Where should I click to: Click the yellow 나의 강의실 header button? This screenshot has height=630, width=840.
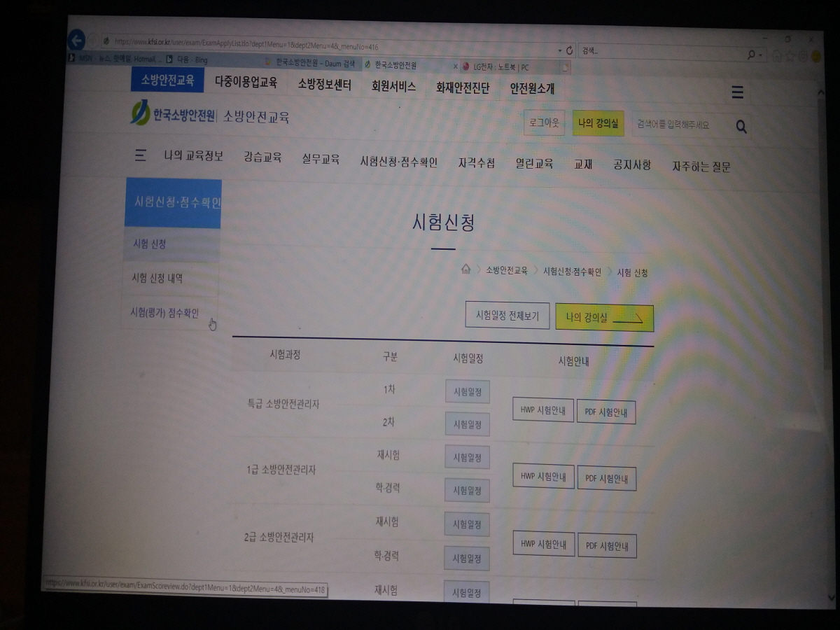[598, 123]
